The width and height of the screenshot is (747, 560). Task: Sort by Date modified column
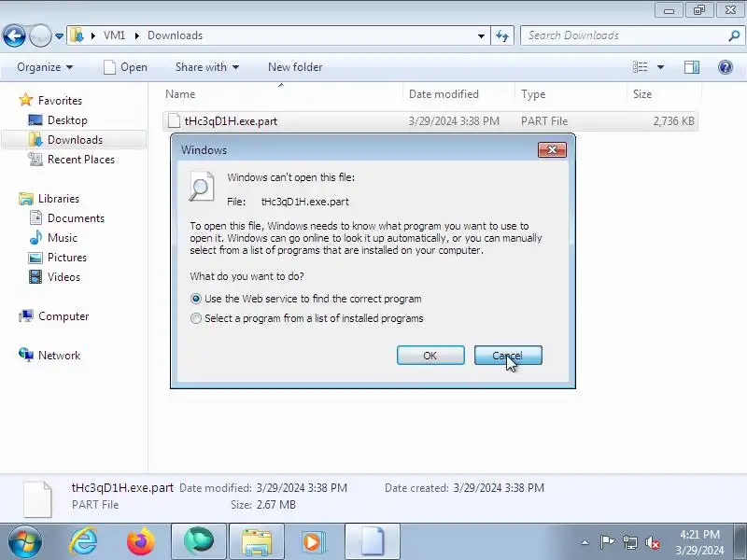pos(459,94)
